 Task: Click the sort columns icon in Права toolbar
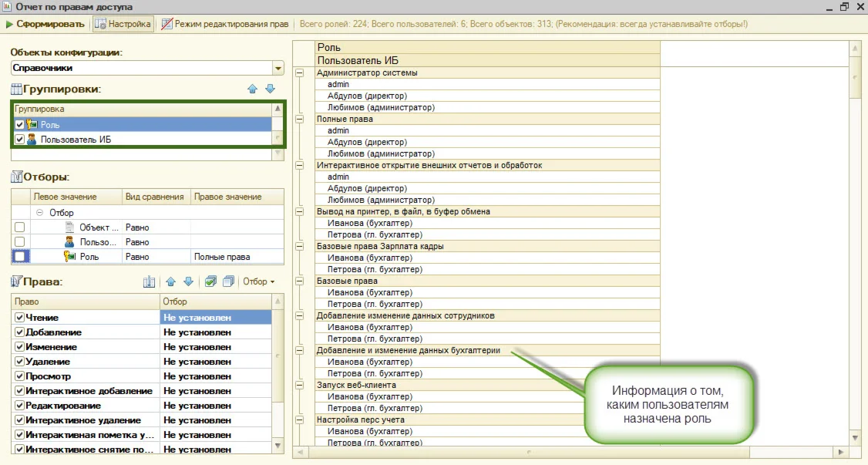pyautogui.click(x=150, y=282)
